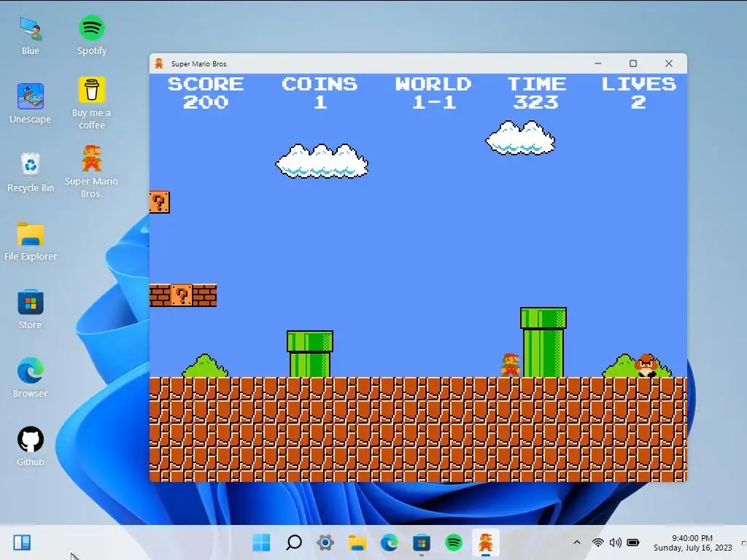Select Super Mario Bros. taskbar icon
Viewport: 747px width, 560px height.
(x=485, y=542)
